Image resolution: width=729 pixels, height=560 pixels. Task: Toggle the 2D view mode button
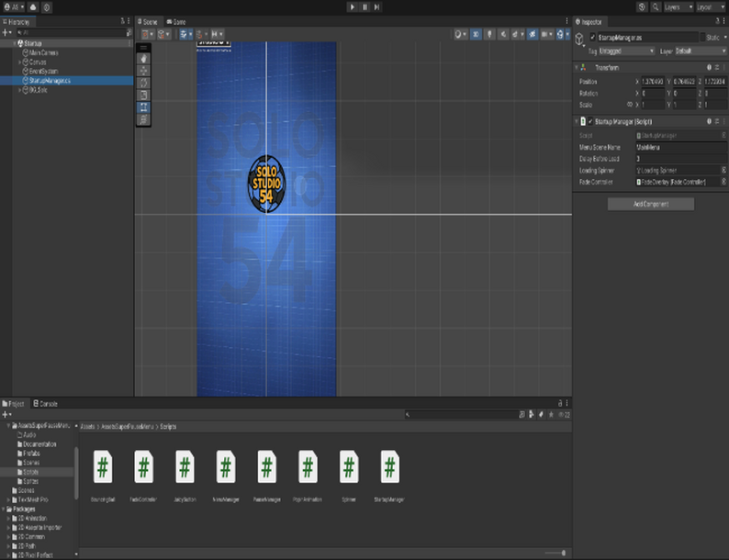point(477,34)
